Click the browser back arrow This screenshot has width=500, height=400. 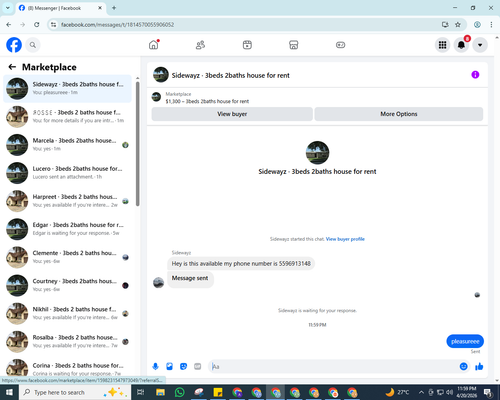click(x=9, y=25)
